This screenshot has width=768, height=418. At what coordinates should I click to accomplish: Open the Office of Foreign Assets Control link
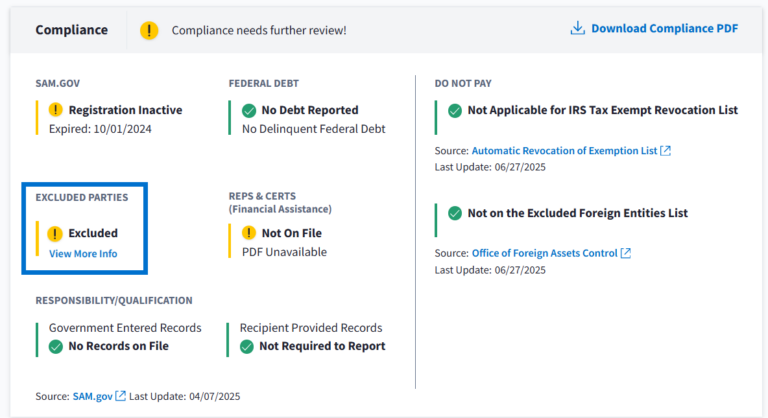544,253
